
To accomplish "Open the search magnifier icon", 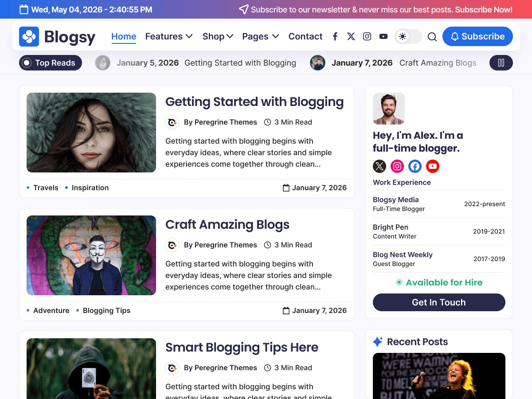I will click(x=432, y=37).
